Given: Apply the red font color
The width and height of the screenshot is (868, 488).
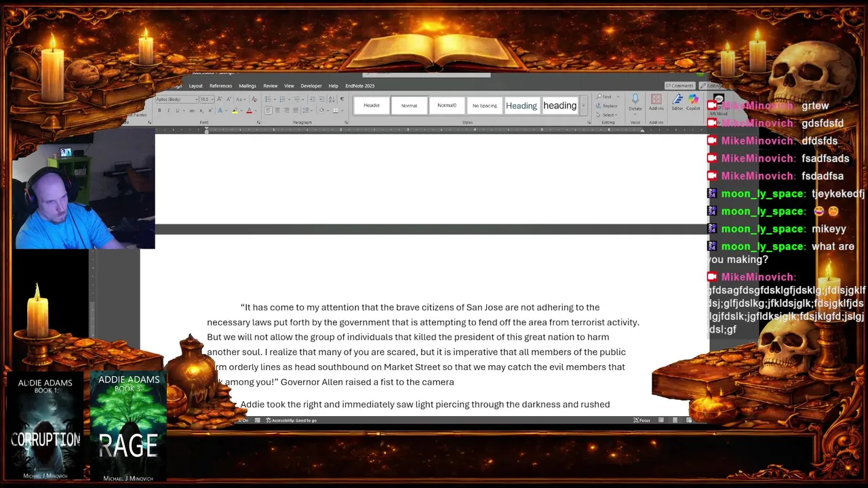Looking at the screenshot, I should tap(249, 110).
